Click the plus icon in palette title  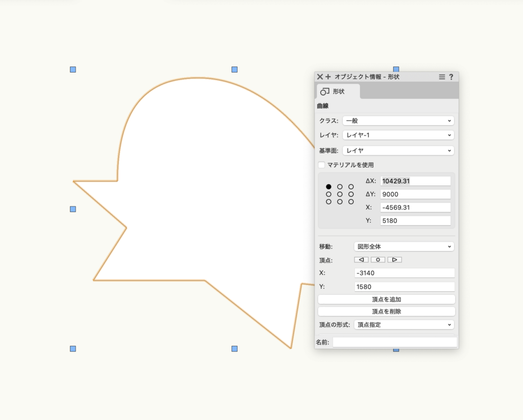click(x=328, y=77)
